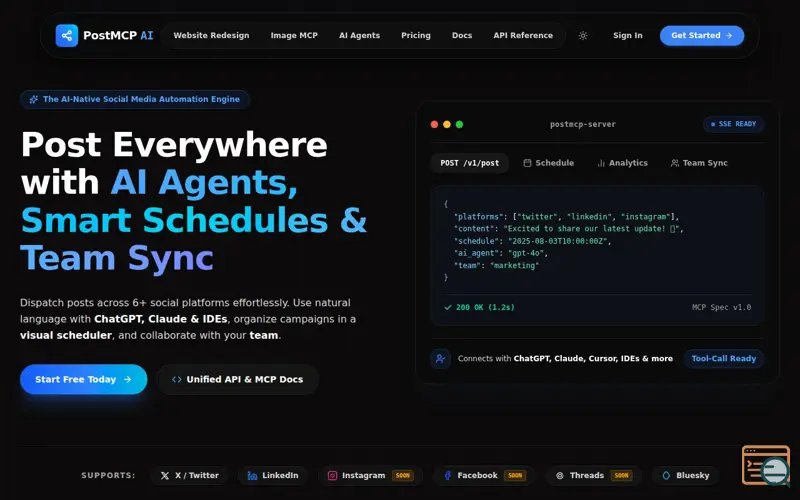This screenshot has width=800, height=500.
Task: Click the arrow icon on Start Free Today
Action: click(x=128, y=380)
